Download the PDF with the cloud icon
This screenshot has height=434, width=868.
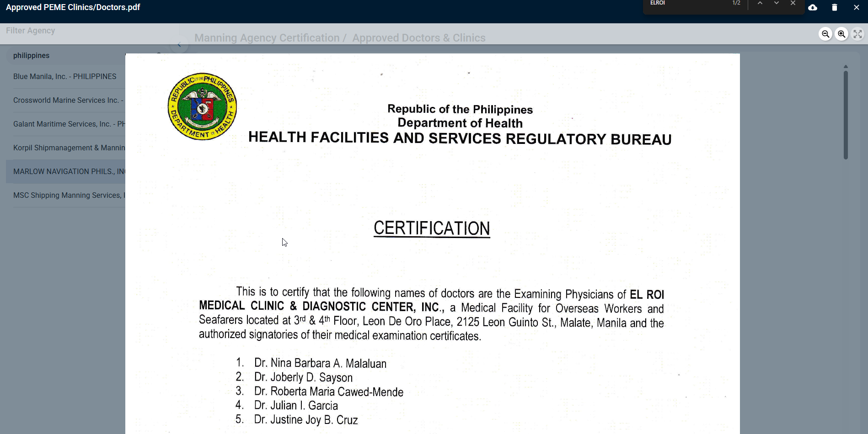point(813,7)
